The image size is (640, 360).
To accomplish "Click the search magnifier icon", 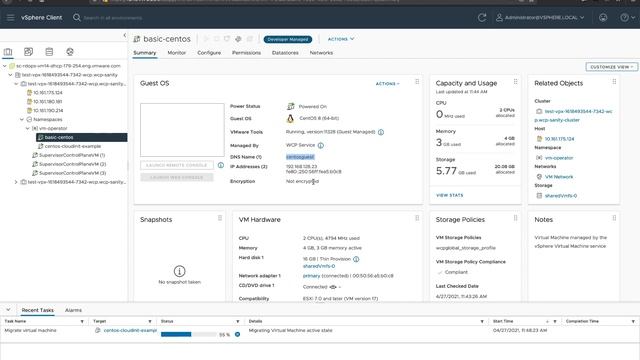I will pos(77,18).
